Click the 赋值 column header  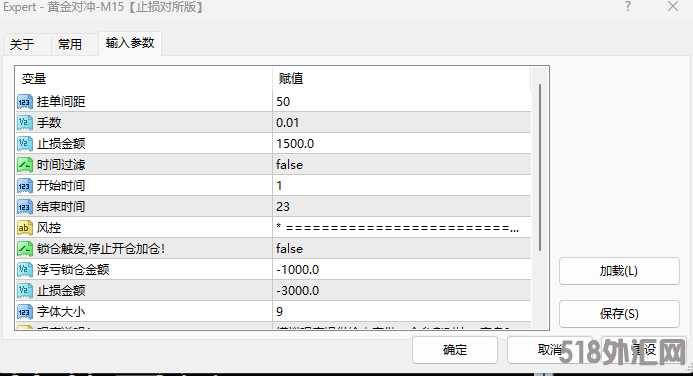(401, 79)
